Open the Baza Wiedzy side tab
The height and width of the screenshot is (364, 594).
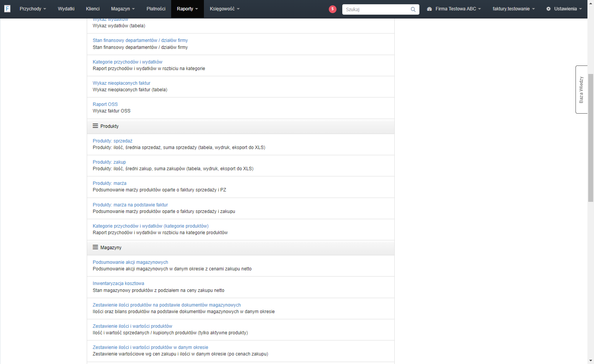(581, 89)
